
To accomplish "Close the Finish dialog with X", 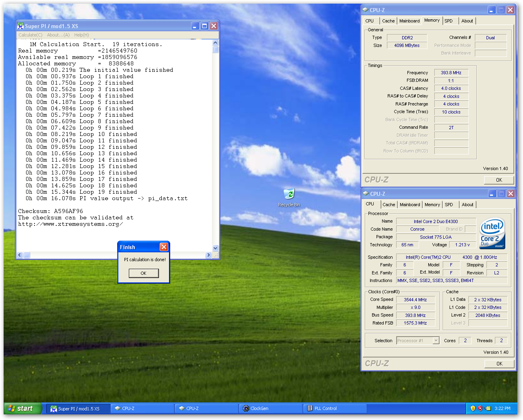I will click(x=164, y=247).
